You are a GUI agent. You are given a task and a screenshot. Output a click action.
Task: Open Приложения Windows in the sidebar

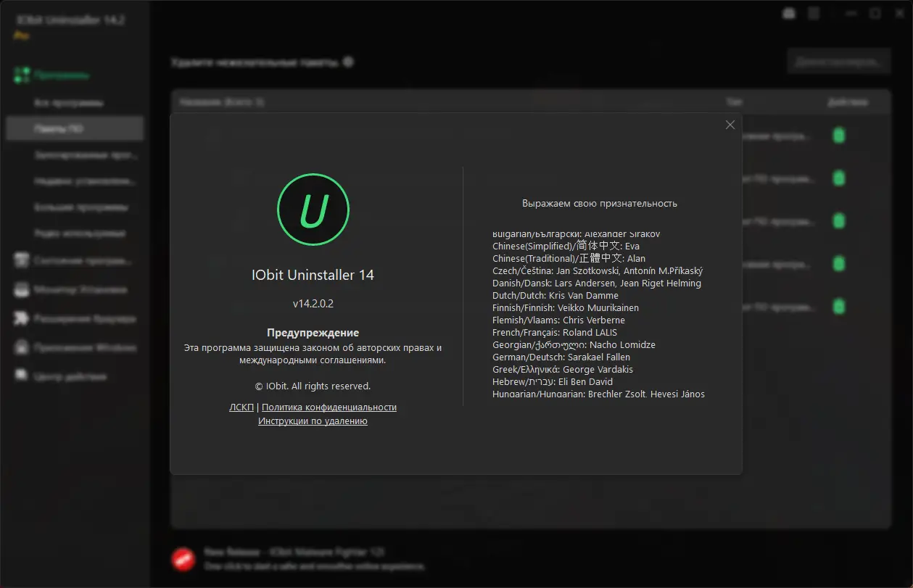pyautogui.click(x=75, y=348)
